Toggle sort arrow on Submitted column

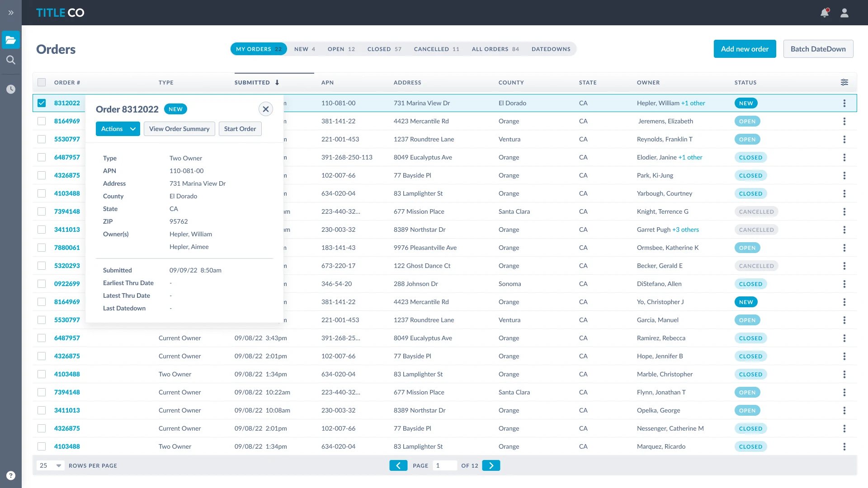[277, 82]
